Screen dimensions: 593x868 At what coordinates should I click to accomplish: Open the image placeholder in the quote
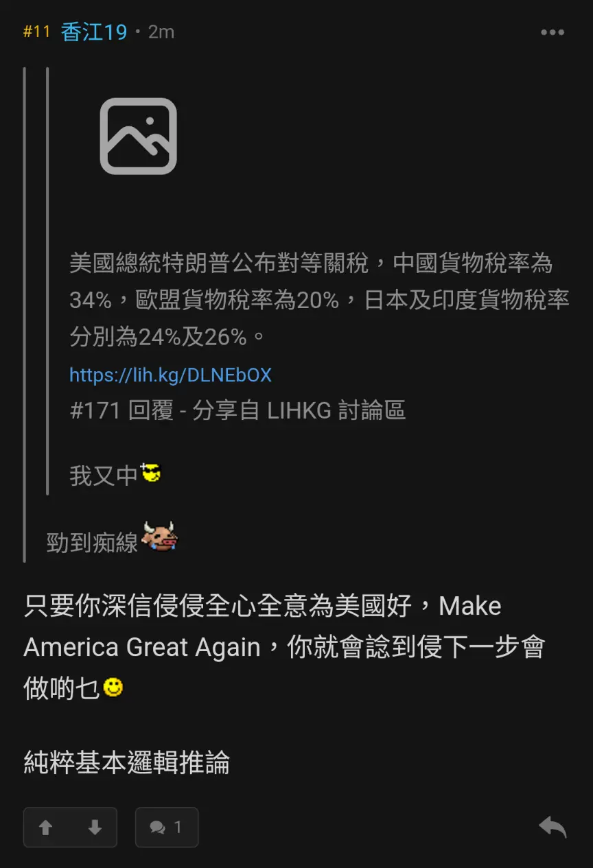(139, 136)
